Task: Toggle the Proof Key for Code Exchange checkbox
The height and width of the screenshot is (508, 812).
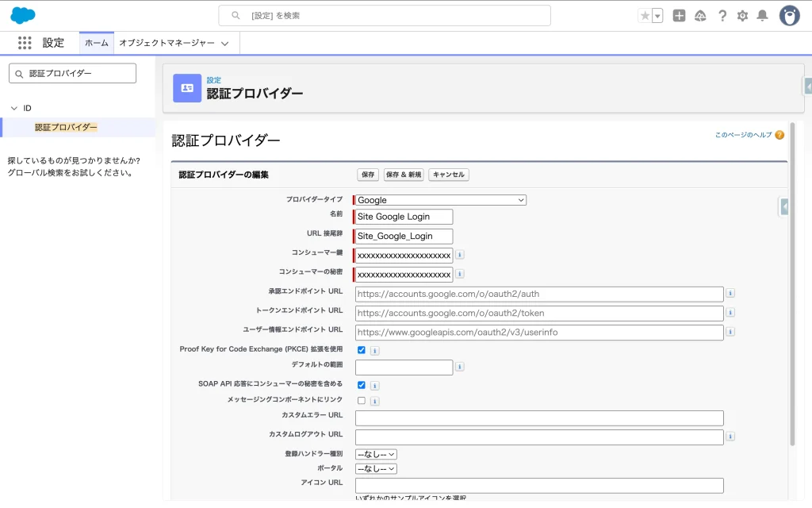Action: 362,350
